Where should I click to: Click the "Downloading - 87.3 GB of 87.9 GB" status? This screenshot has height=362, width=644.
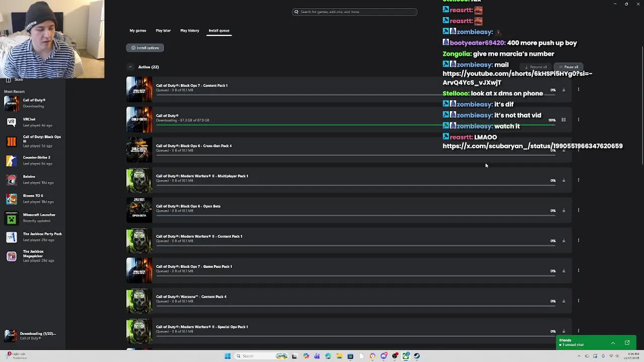click(183, 120)
